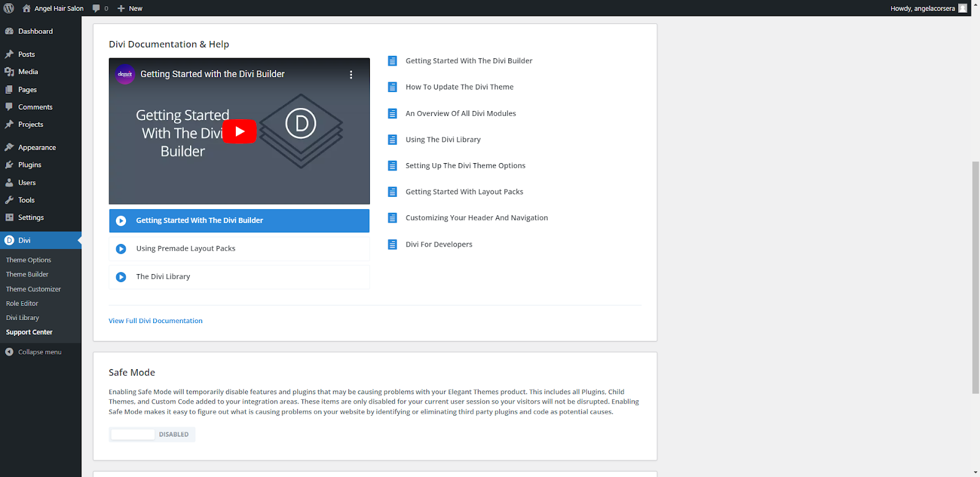Click the Collapse menu arrow icon

pyautogui.click(x=9, y=352)
